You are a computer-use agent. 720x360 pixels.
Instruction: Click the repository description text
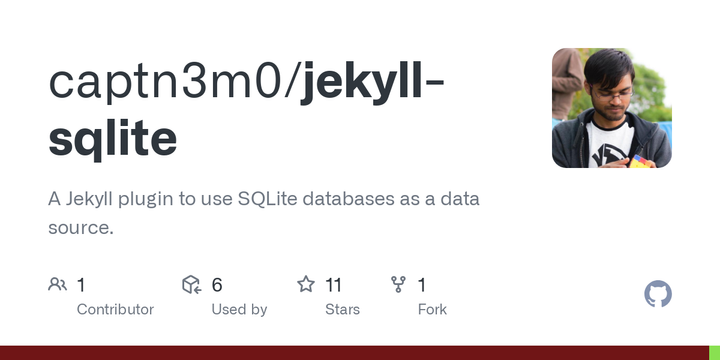[264, 213]
